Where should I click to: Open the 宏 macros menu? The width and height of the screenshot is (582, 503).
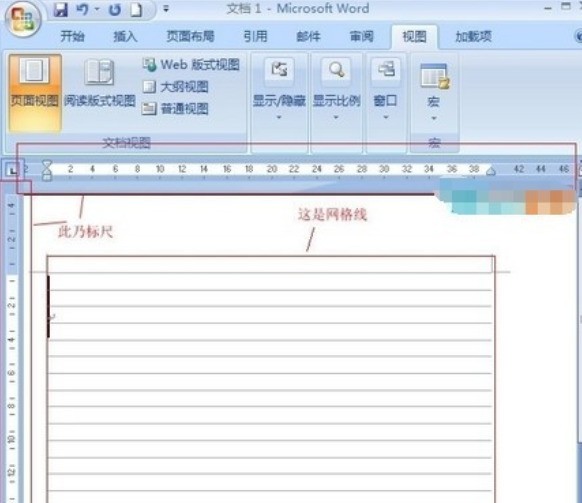click(x=434, y=92)
